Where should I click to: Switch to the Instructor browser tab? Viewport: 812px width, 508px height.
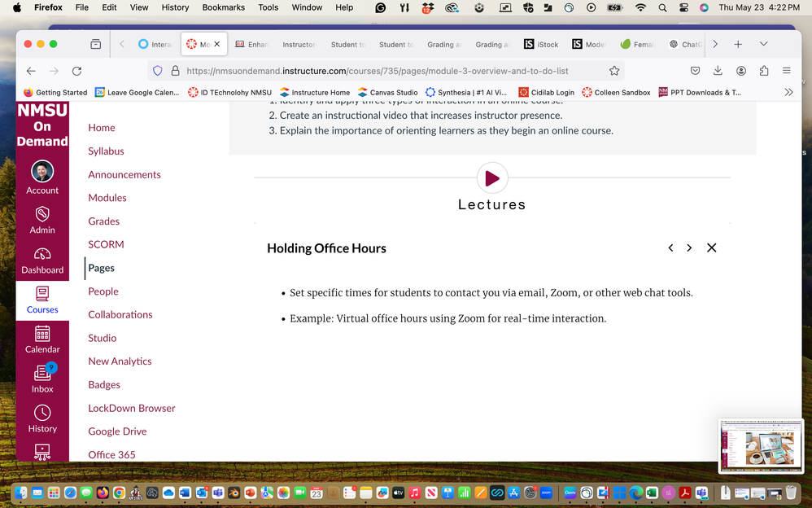tap(300, 45)
